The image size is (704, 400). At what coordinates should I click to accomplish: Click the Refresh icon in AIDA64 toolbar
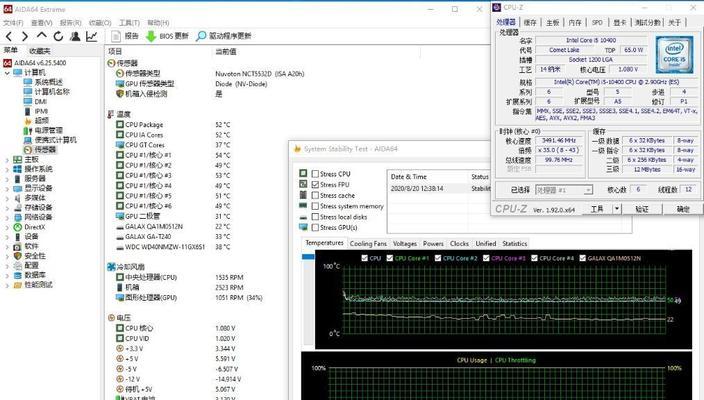pos(58,36)
